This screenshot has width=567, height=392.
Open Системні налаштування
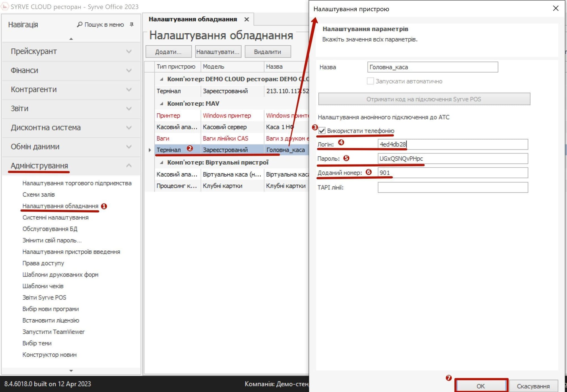tap(56, 218)
